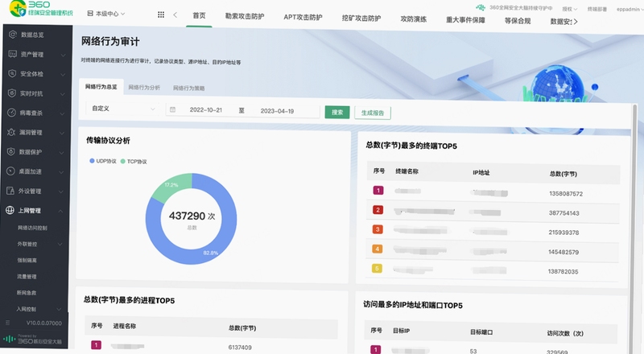The height and width of the screenshot is (354, 644).
Task: Toggle the TCP协议 legend dot
Action: tap(123, 162)
